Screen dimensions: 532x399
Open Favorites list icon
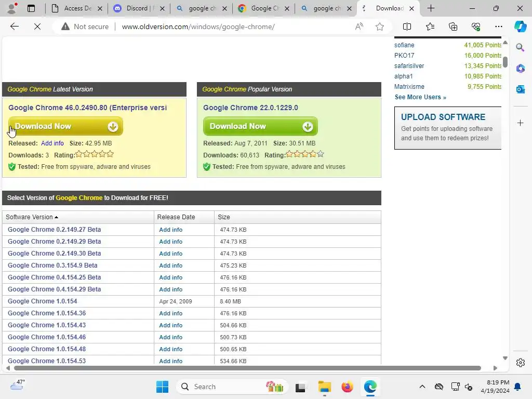tap(430, 26)
